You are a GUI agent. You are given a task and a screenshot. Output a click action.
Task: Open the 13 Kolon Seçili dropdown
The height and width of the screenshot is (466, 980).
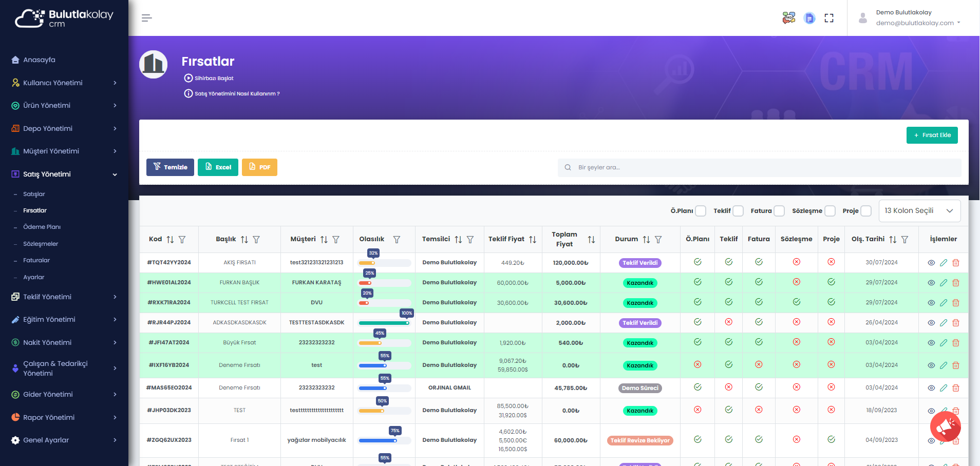point(919,211)
